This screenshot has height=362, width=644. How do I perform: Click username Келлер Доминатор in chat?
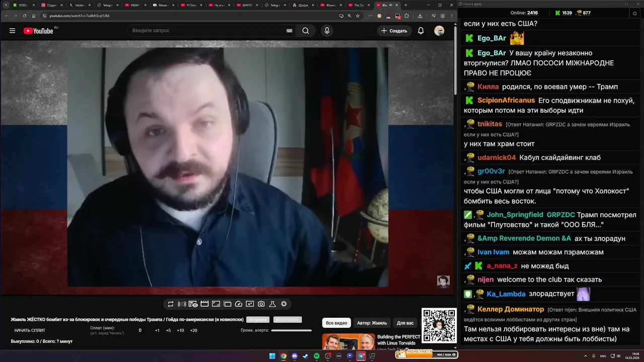point(511,309)
